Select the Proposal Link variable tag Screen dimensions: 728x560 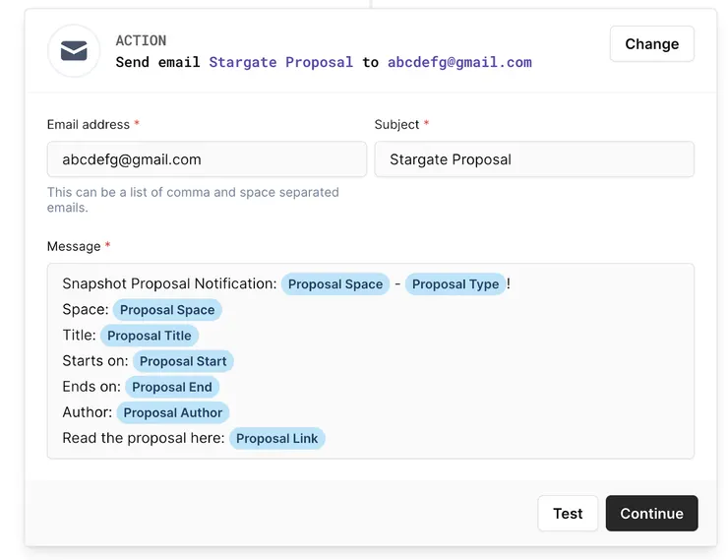point(277,438)
